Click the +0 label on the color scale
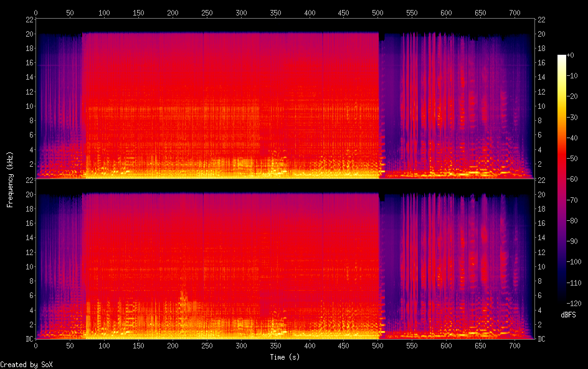This screenshot has height=369, width=588. tap(570, 55)
